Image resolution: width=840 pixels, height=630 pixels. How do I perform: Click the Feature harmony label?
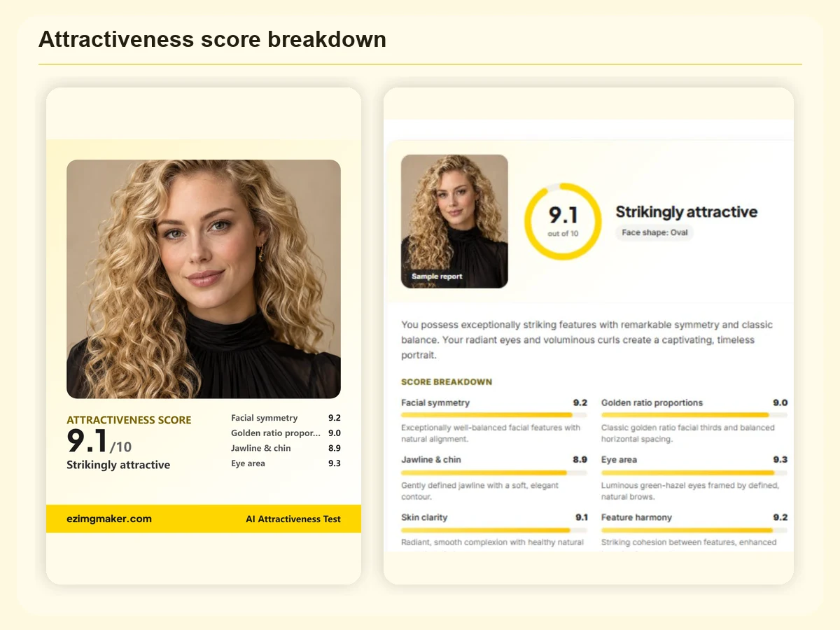tap(636, 517)
